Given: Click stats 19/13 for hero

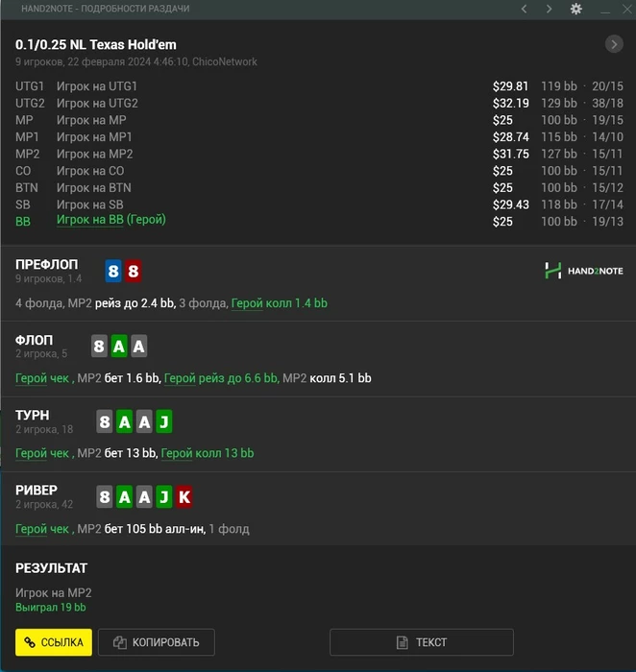Looking at the screenshot, I should point(607,222).
